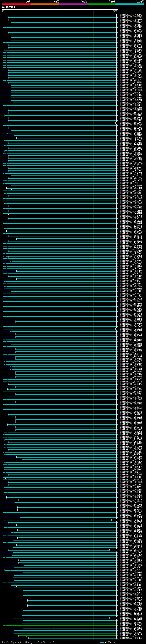Viewport: 146px width, 644px height.
Task: Open hit UniRef100_B2WF70
Action: pos(131,424)
